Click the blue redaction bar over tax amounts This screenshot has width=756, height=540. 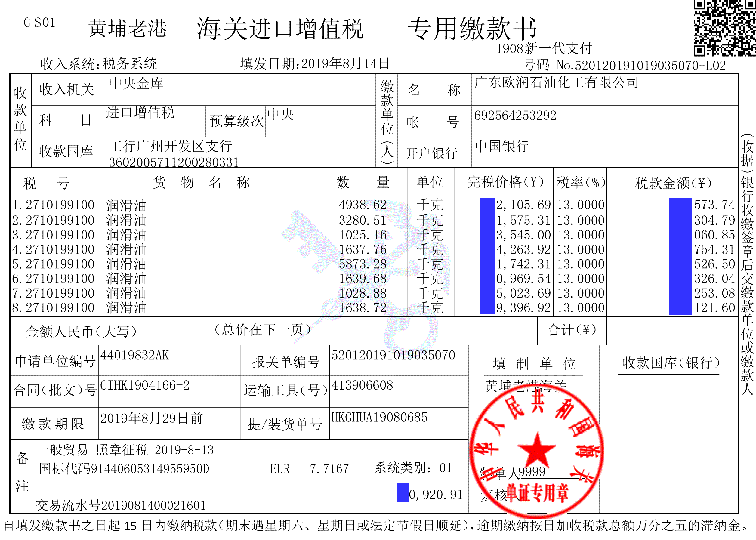click(680, 256)
